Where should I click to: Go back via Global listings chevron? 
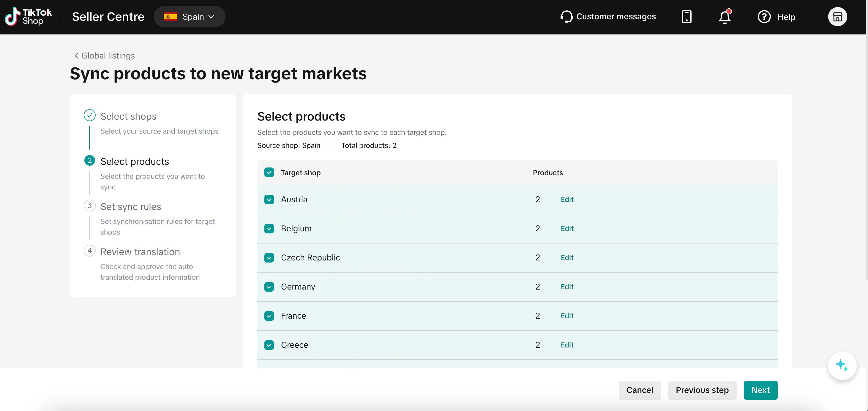pos(76,56)
